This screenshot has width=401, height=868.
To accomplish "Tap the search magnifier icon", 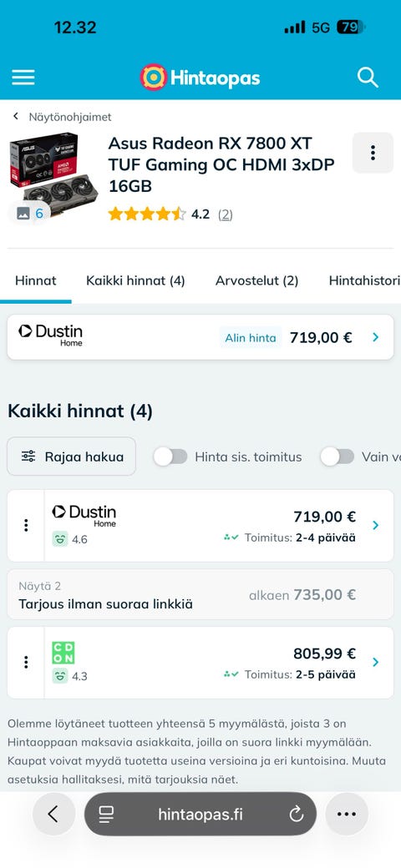I will click(x=368, y=78).
